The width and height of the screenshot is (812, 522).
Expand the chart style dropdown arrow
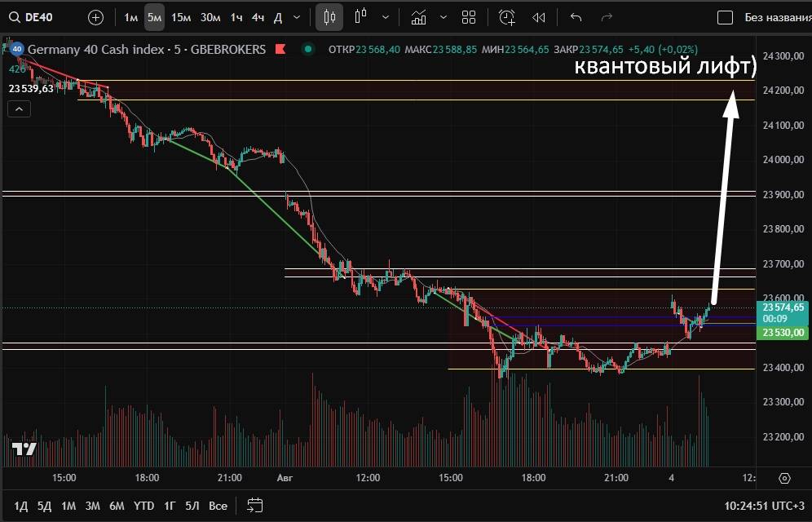[x=385, y=17]
